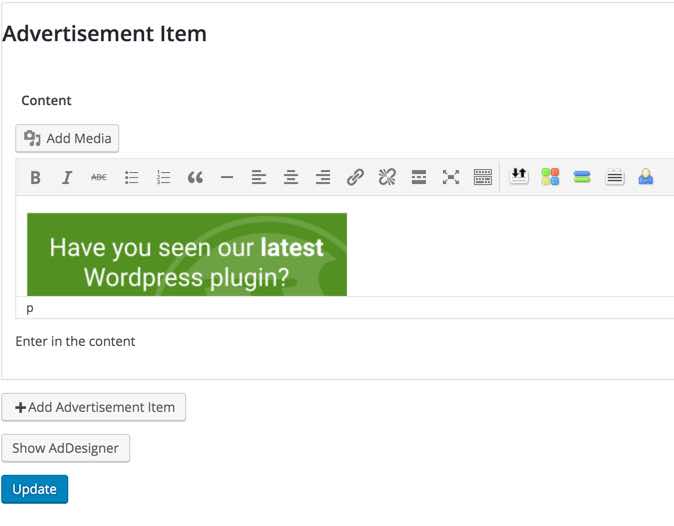674x526 pixels.
Task: Select the green WordPress plugin banner image
Action: tap(187, 254)
